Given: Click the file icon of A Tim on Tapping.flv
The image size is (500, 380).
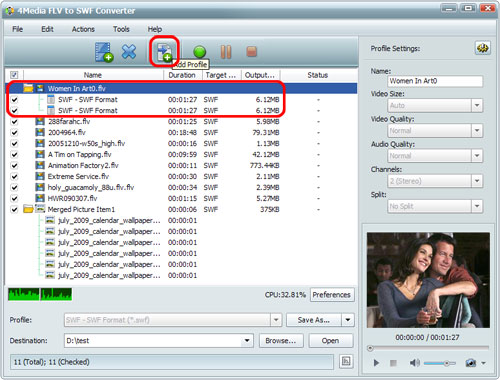Looking at the screenshot, I should (x=40, y=154).
